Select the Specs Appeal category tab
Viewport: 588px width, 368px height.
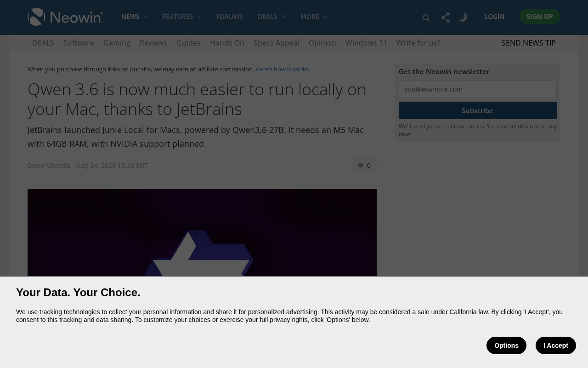click(277, 43)
